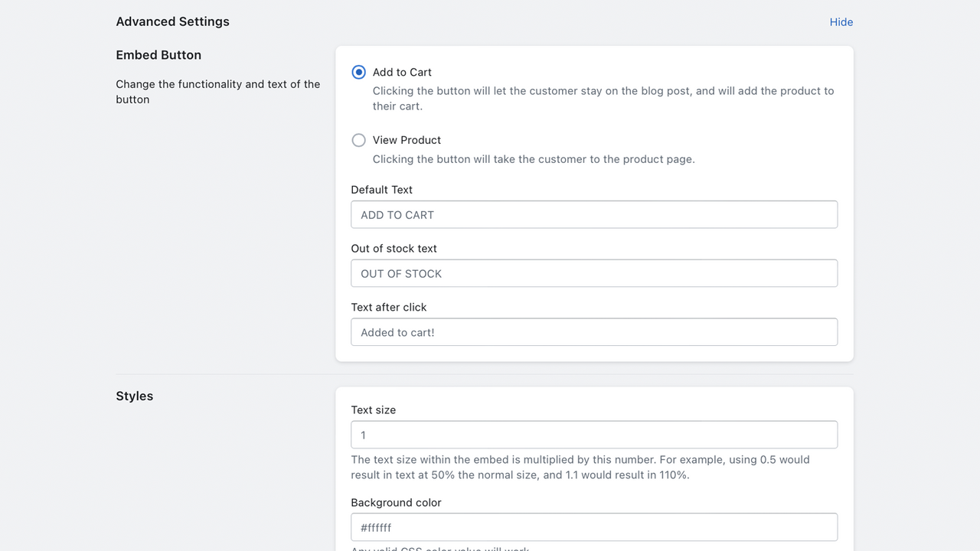Click the Default Text input field

pyautogui.click(x=594, y=214)
